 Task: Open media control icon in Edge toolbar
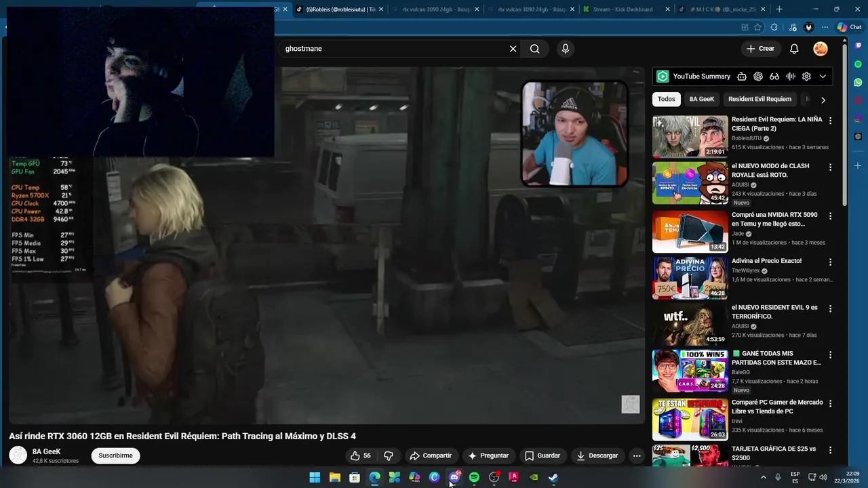pyautogui.click(x=793, y=27)
